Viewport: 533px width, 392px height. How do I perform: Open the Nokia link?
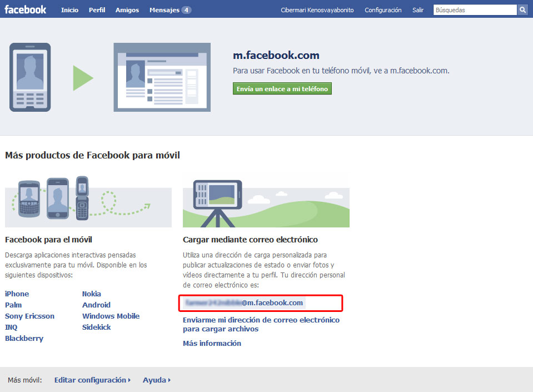tap(92, 294)
